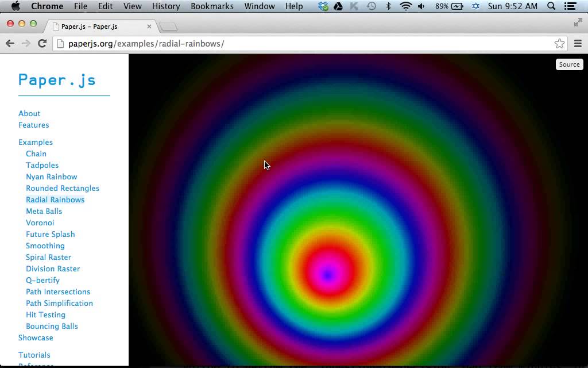This screenshot has width=588, height=368.
Task: Click the page icon in the address bar
Action: click(60, 44)
